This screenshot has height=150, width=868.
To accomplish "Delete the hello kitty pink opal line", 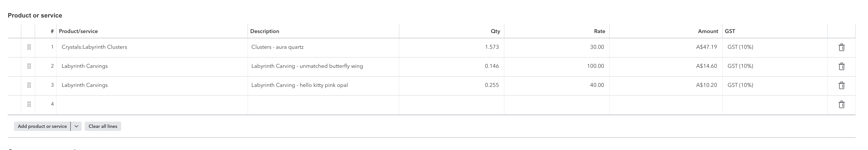I will tap(841, 85).
